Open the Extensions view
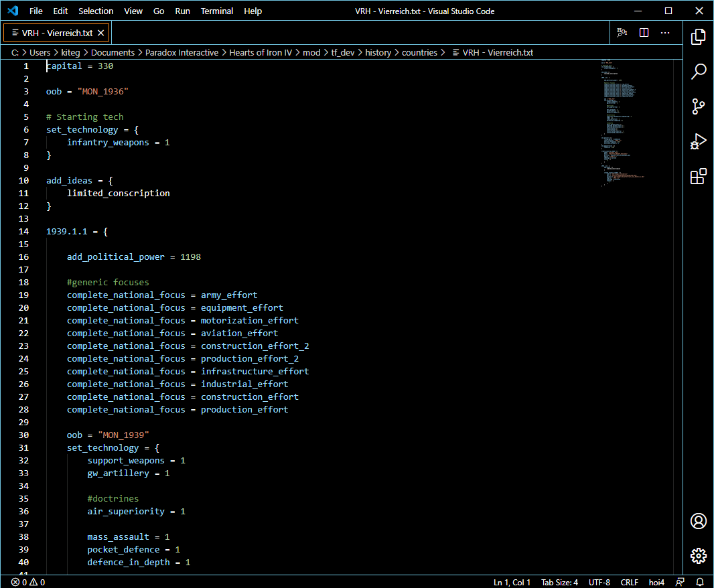The image size is (714, 588). tap(699, 176)
